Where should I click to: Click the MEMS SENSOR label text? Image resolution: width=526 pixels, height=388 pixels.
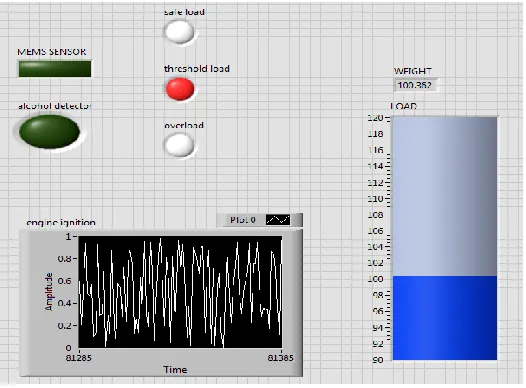(x=52, y=52)
